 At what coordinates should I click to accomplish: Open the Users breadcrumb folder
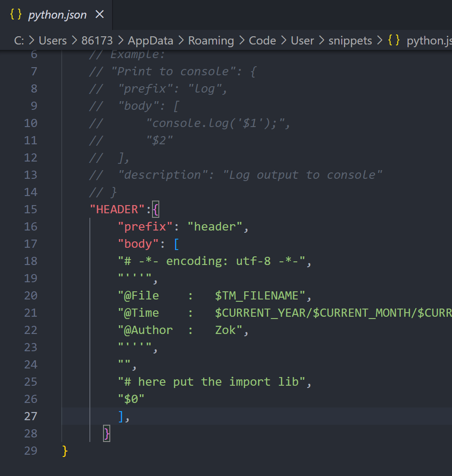tap(53, 41)
